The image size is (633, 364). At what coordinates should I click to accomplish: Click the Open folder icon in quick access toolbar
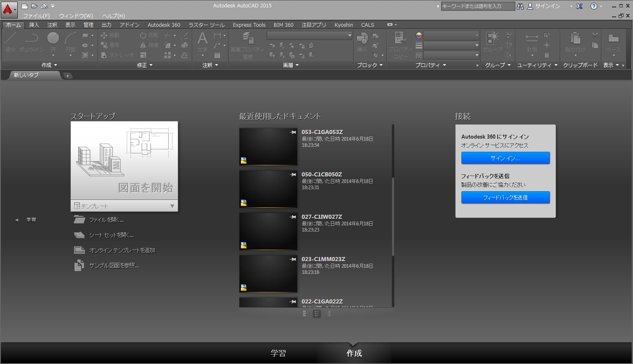(35, 6)
